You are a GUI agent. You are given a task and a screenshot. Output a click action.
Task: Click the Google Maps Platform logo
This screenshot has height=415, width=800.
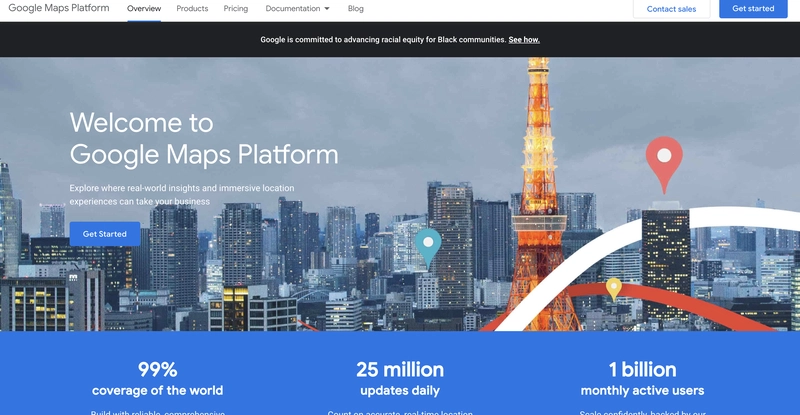(x=59, y=8)
